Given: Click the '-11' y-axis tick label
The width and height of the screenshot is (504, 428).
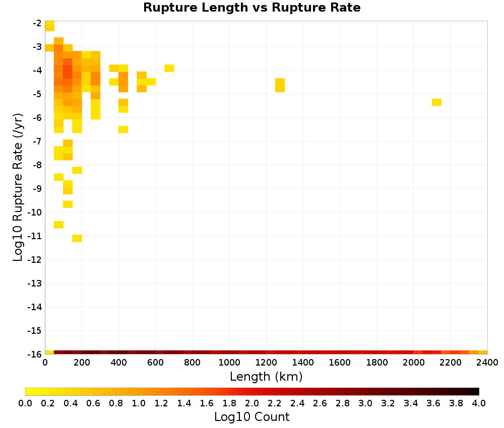Looking at the screenshot, I should [x=35, y=236].
